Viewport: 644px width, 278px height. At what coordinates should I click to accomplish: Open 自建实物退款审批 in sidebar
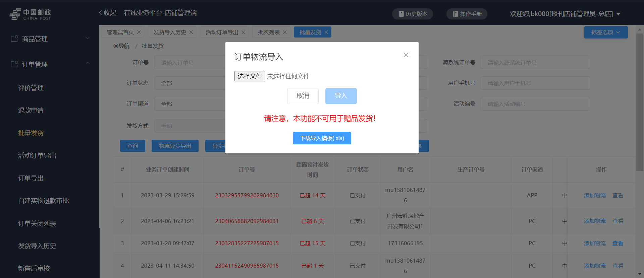(x=44, y=201)
